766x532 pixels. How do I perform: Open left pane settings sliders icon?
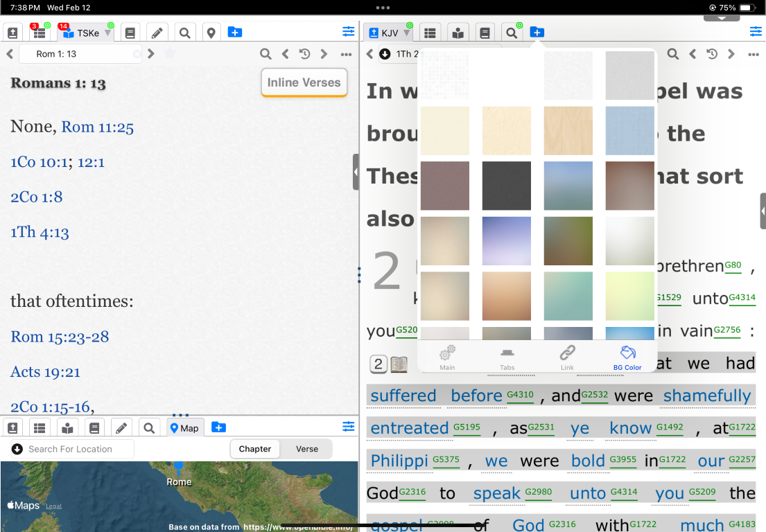348,32
